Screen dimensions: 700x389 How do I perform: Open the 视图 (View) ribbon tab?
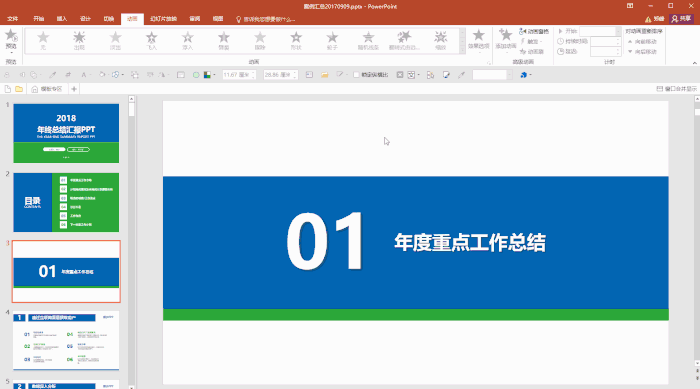click(218, 19)
